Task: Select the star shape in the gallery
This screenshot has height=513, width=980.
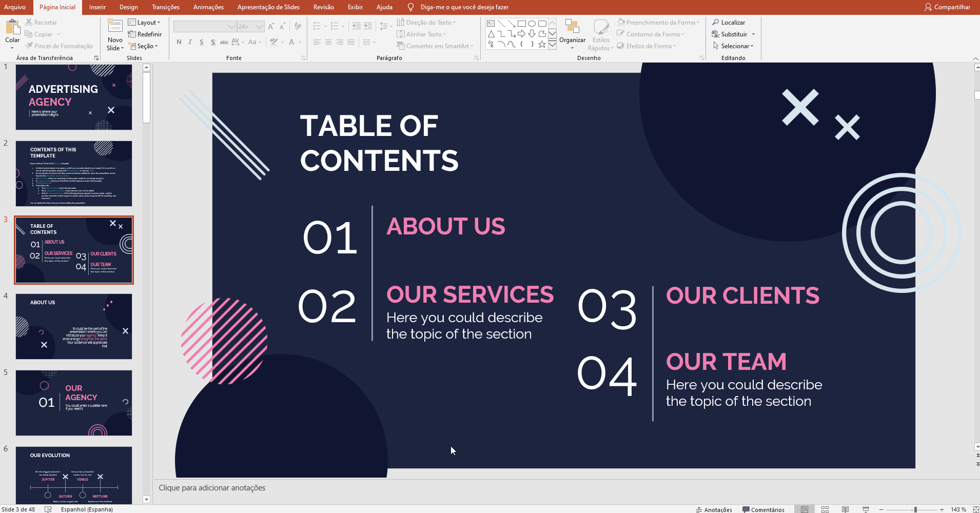Action: click(542, 44)
